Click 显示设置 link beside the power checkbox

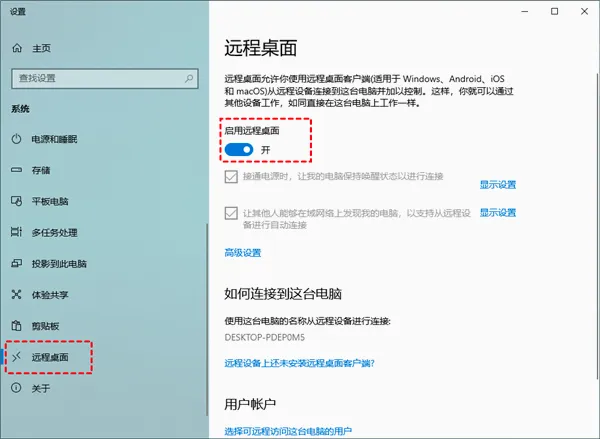pos(498,185)
